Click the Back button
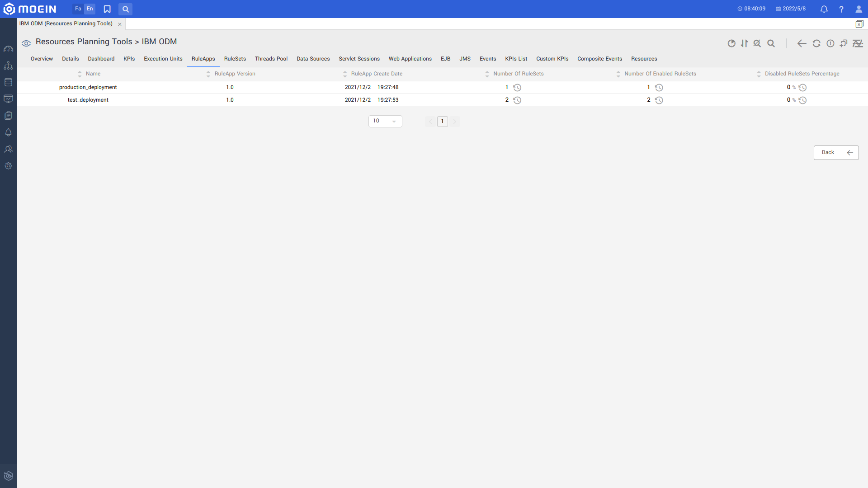Screen dimensions: 868x488 (x=836, y=153)
